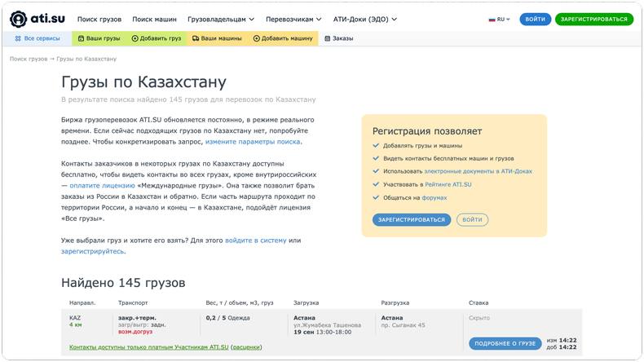Viewport: 644px width, 362px height.
Task: Open the Рейтинге ATI.SU link
Action: 450,184
